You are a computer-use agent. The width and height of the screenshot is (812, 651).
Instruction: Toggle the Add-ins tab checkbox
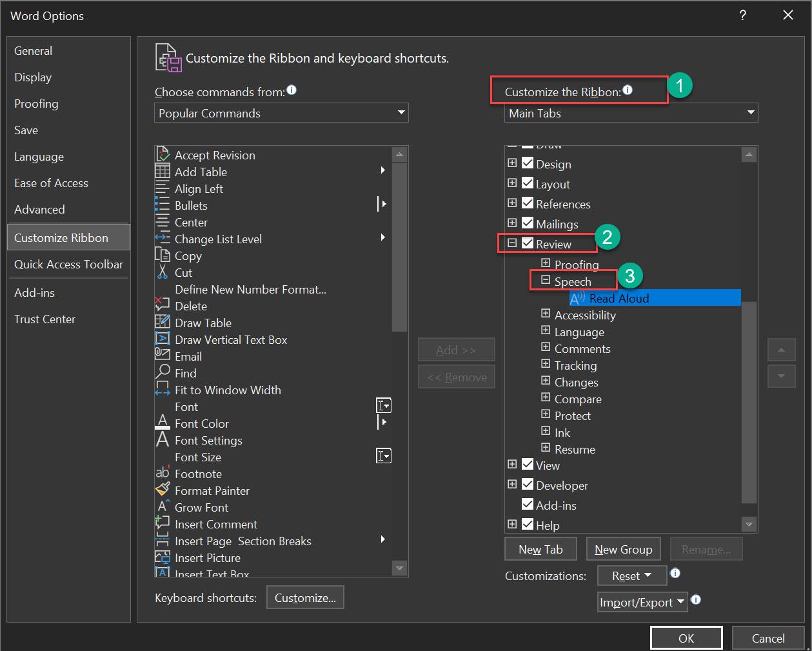click(528, 505)
